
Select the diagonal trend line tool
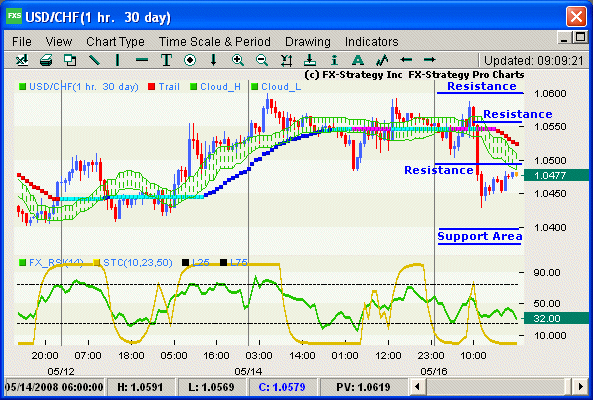(x=94, y=60)
